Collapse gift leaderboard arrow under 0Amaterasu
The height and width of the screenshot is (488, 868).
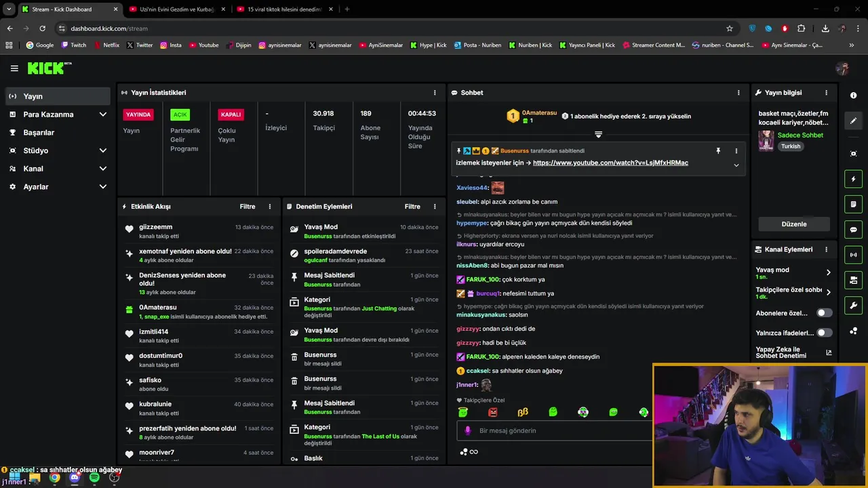coord(598,135)
